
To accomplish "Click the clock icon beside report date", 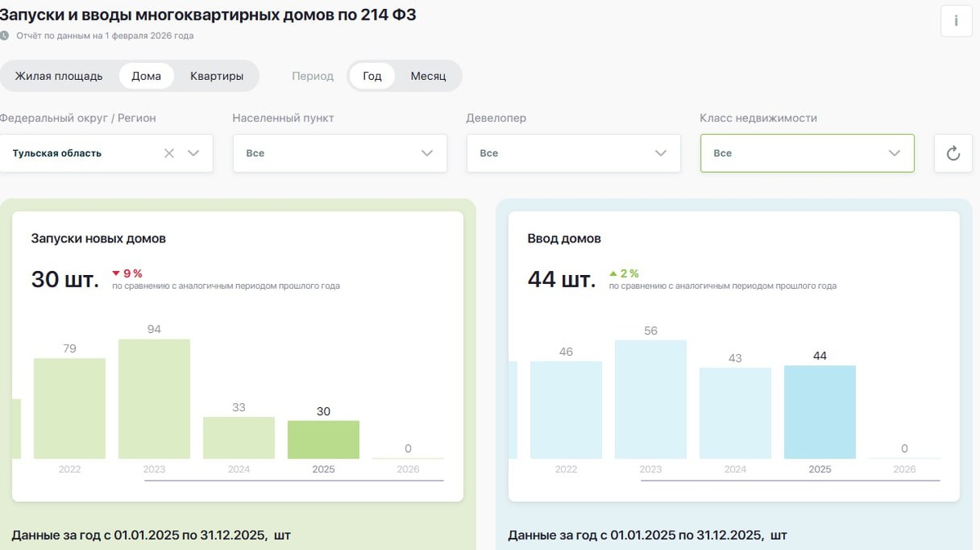I will (x=5, y=36).
